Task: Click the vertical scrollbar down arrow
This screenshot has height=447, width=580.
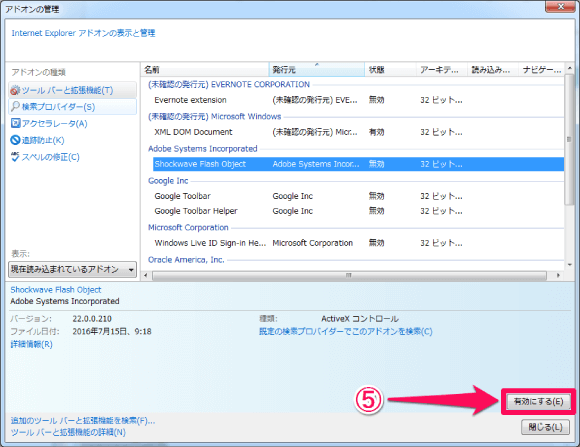Action: point(569,265)
